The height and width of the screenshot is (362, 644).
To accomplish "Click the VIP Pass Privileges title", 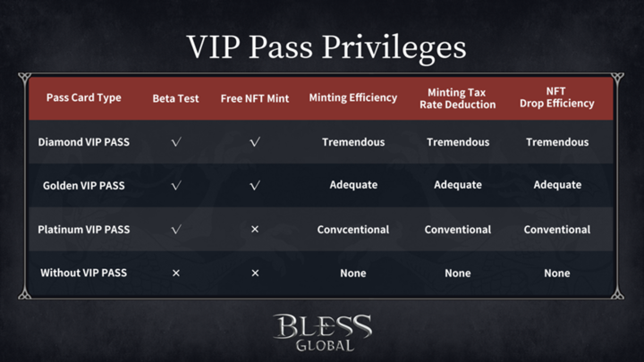I will click(x=322, y=46).
